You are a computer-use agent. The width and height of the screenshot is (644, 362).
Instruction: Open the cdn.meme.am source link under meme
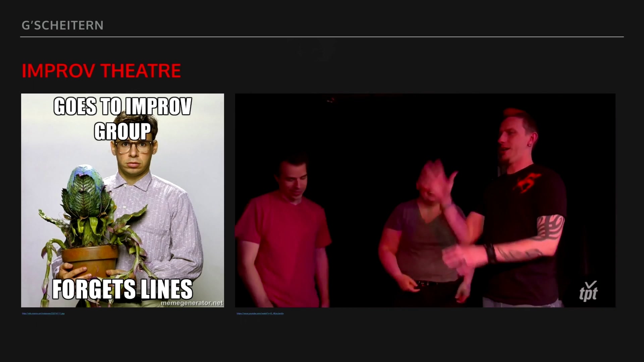(x=43, y=313)
